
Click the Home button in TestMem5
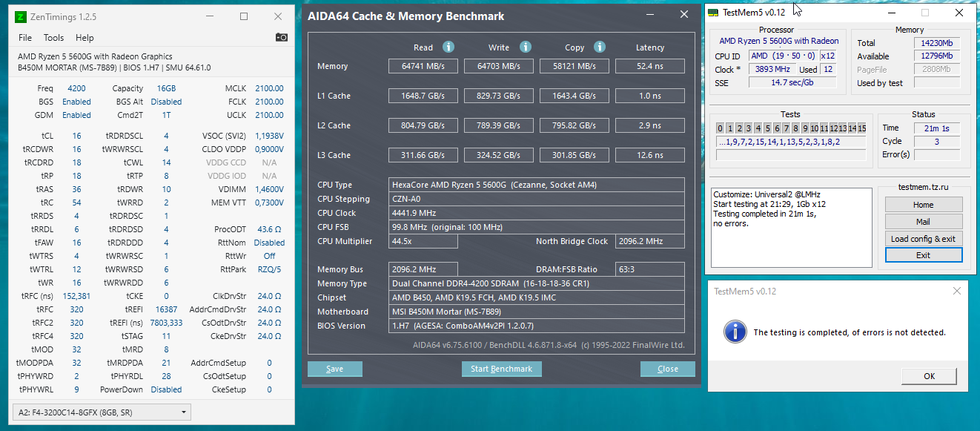pos(923,205)
